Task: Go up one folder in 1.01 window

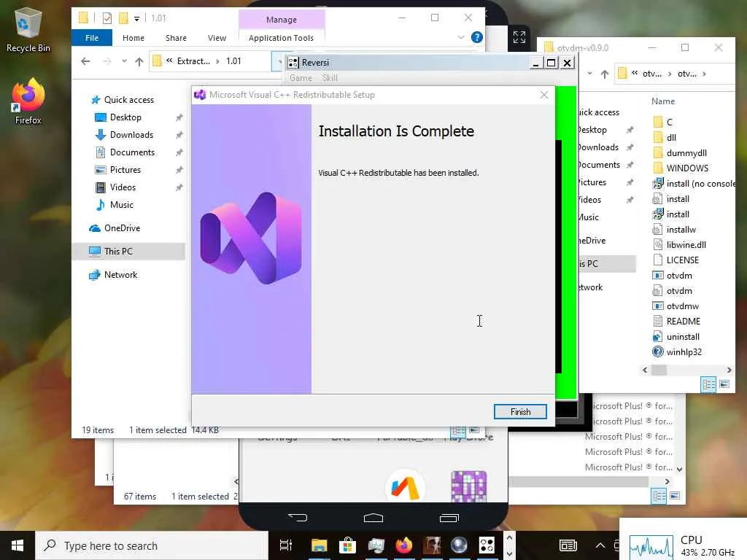Action: (x=139, y=61)
